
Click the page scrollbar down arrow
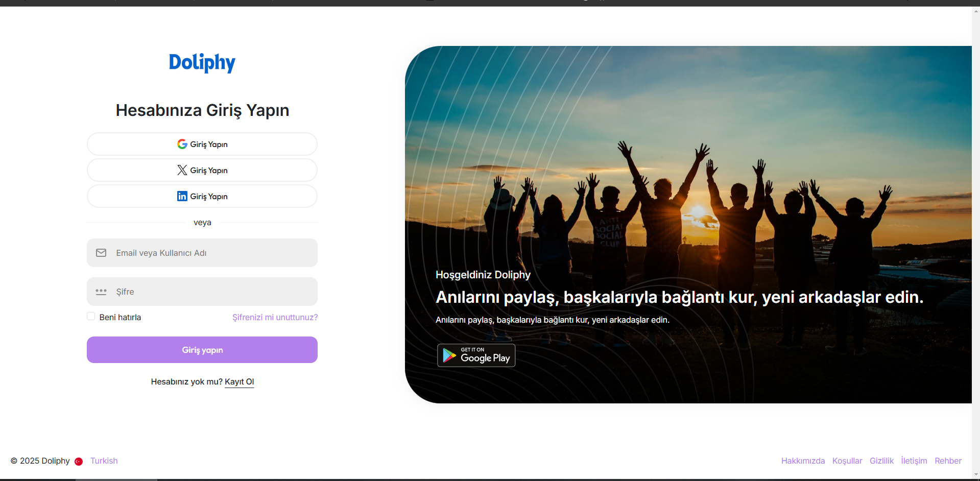point(976,475)
